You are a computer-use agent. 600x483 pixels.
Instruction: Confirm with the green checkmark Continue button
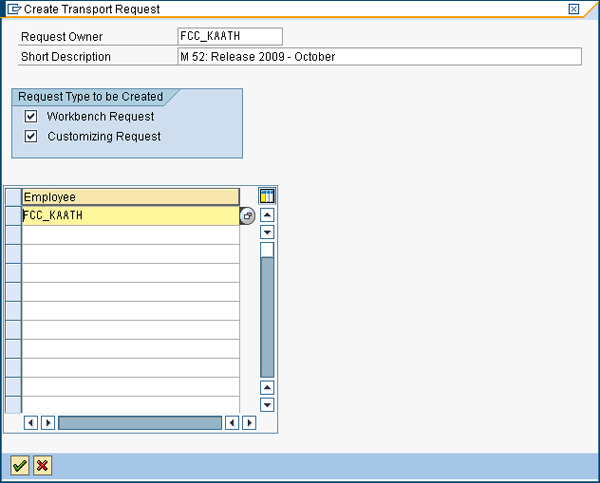[x=19, y=465]
